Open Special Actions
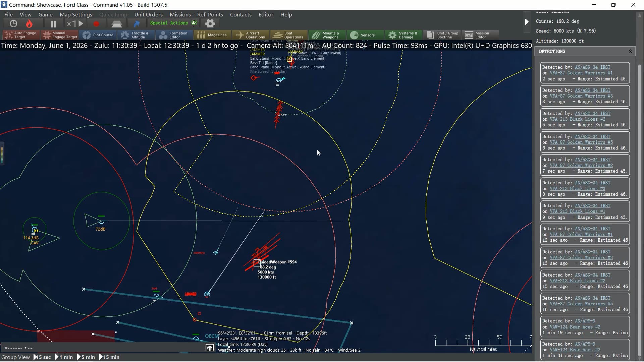 [173, 23]
